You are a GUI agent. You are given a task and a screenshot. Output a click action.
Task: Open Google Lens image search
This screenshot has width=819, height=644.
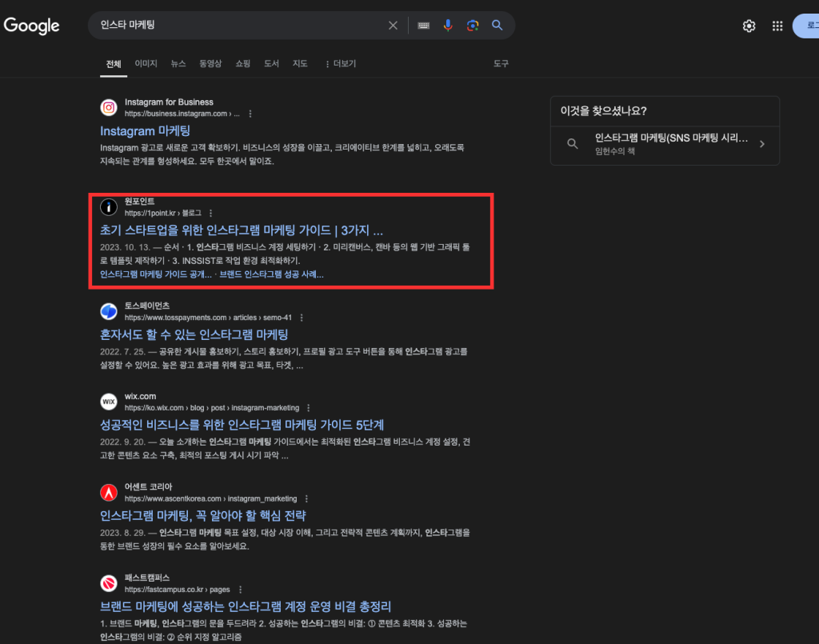(473, 25)
